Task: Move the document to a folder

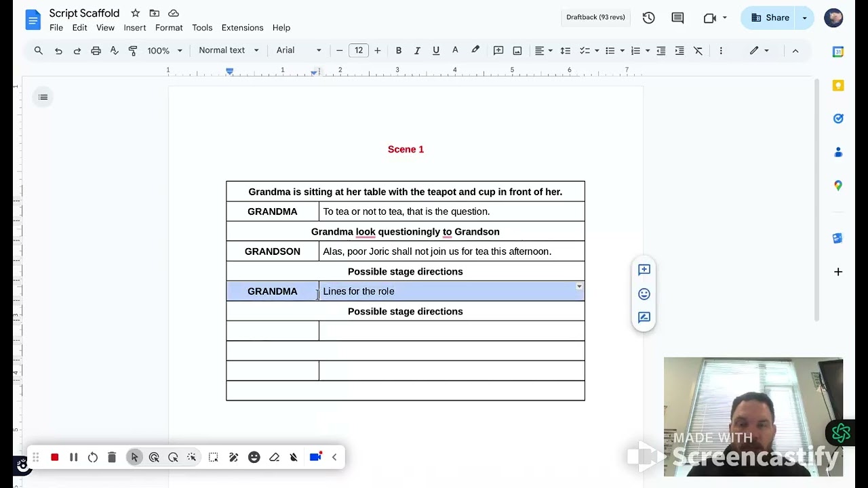Action: (x=154, y=13)
